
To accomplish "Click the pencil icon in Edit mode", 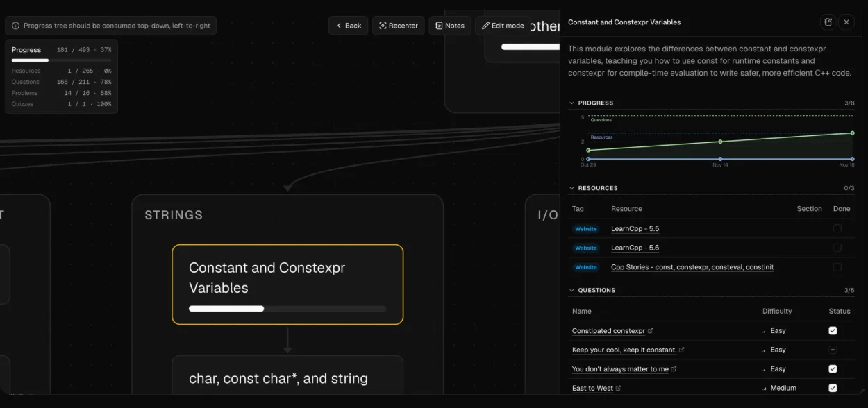I will coord(485,26).
